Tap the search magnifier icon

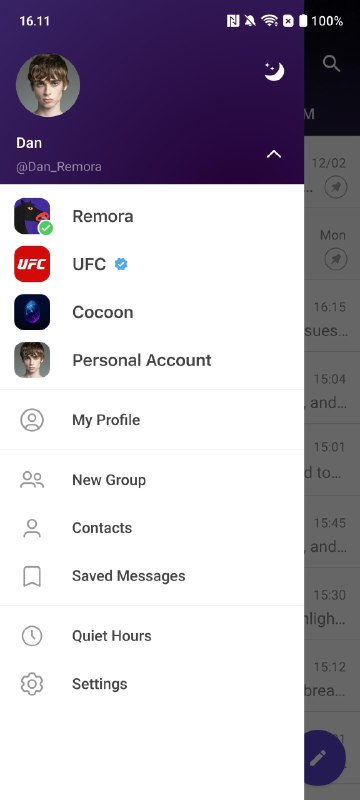(331, 64)
